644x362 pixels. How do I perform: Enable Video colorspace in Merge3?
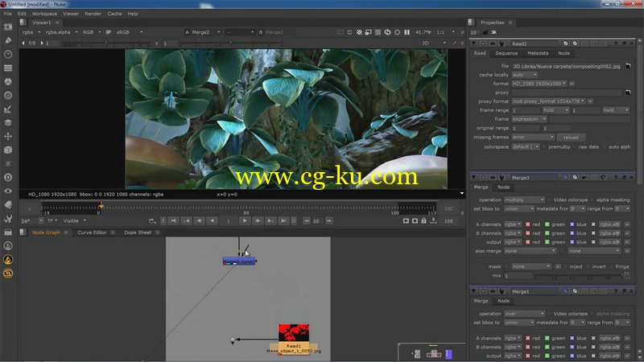point(549,200)
